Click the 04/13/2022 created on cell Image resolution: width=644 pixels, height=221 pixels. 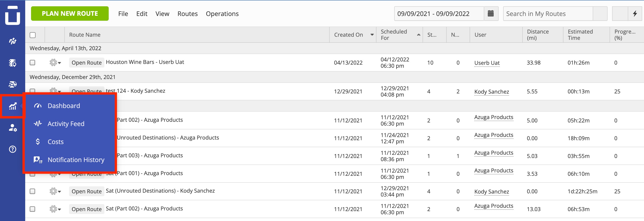pyautogui.click(x=348, y=63)
